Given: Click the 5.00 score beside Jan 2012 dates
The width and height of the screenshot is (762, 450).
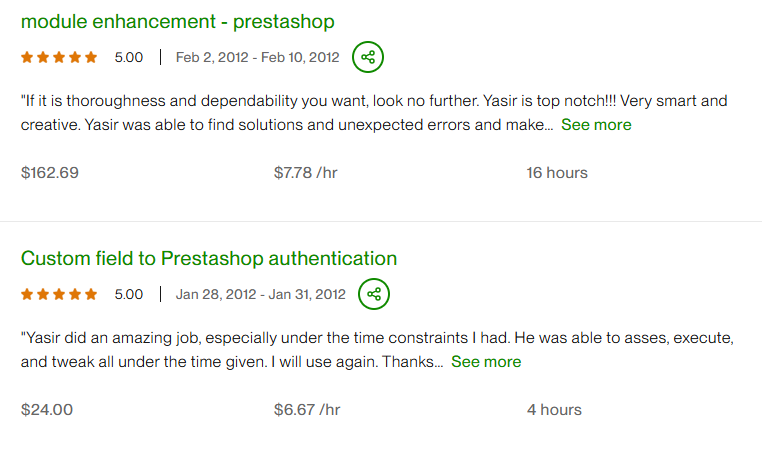Looking at the screenshot, I should coord(129,294).
